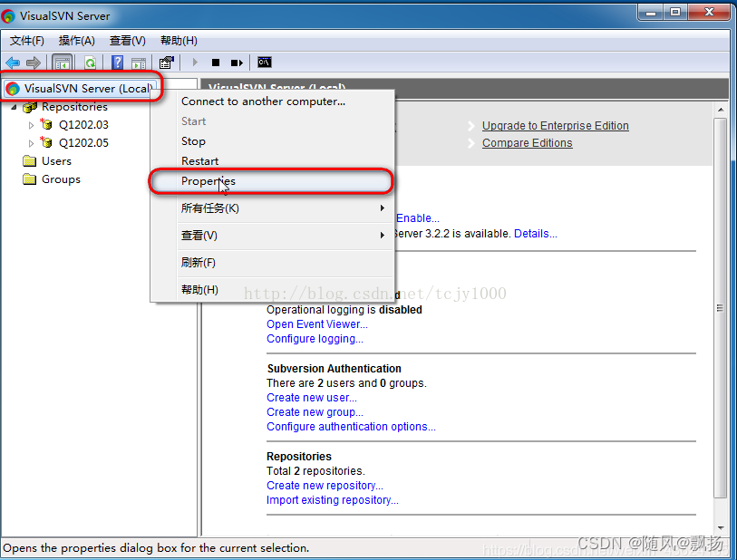Click the Refresh toolbar icon
The image size is (737, 560).
coord(91,63)
